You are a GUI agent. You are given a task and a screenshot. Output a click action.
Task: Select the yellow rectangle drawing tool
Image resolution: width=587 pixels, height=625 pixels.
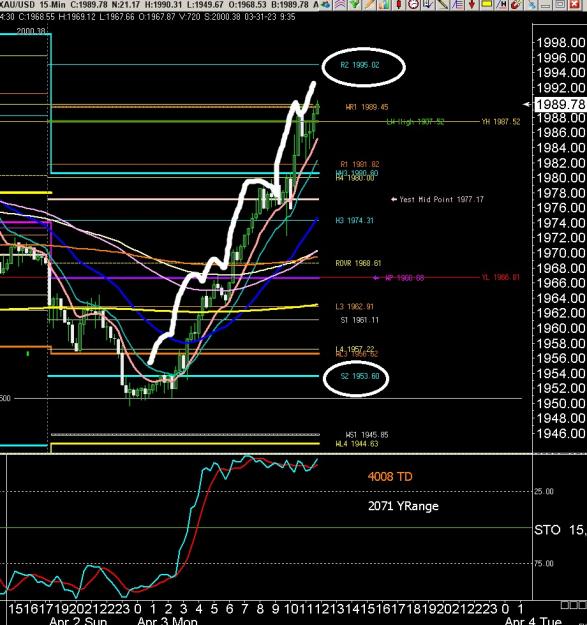[486, 4]
